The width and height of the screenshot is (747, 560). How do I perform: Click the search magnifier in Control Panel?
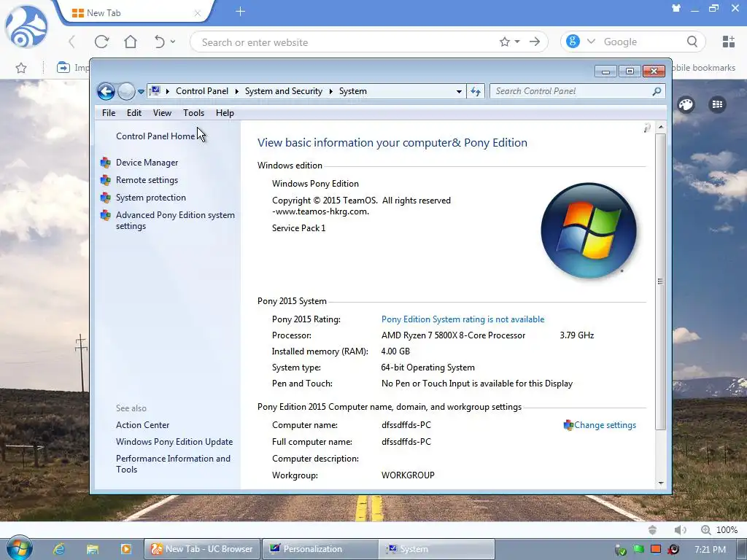[x=657, y=91]
